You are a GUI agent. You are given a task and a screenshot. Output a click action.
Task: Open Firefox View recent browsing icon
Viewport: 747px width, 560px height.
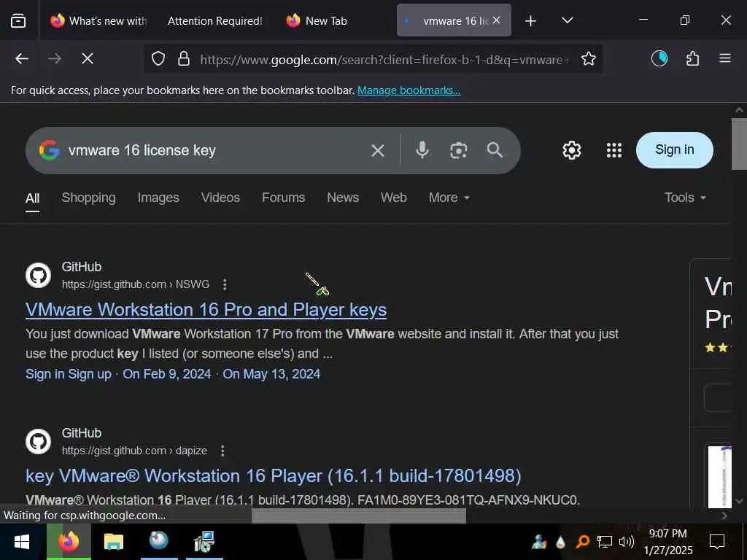pyautogui.click(x=18, y=20)
